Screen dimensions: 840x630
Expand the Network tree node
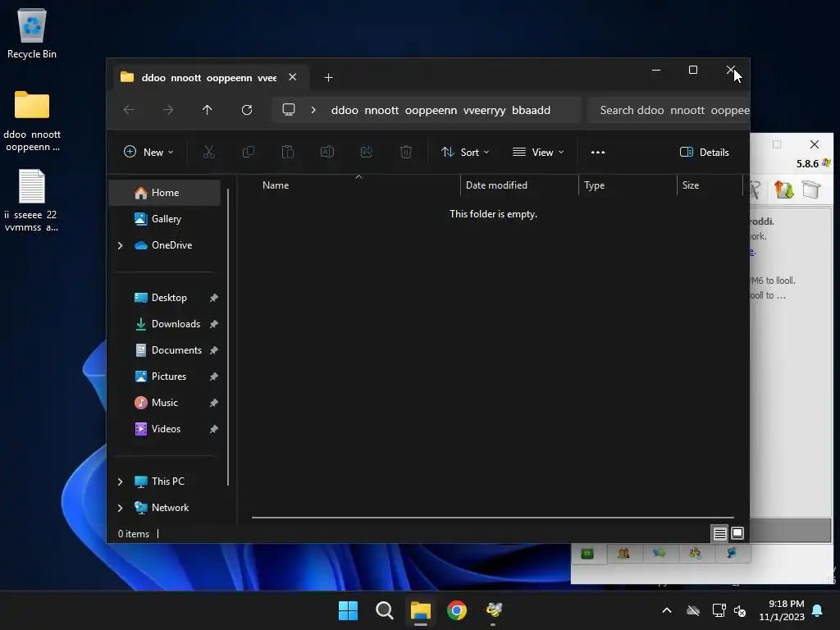120,508
